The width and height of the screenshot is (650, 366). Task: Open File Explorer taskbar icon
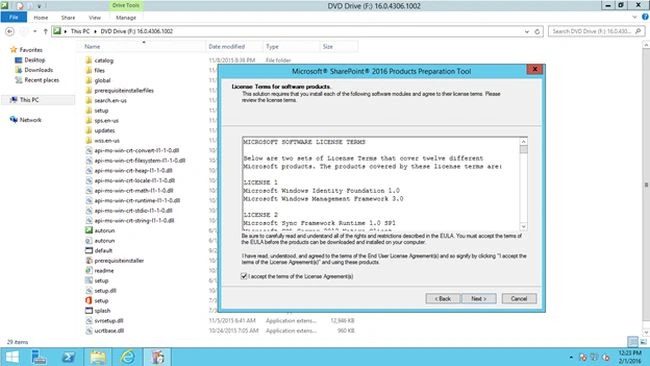click(x=98, y=357)
